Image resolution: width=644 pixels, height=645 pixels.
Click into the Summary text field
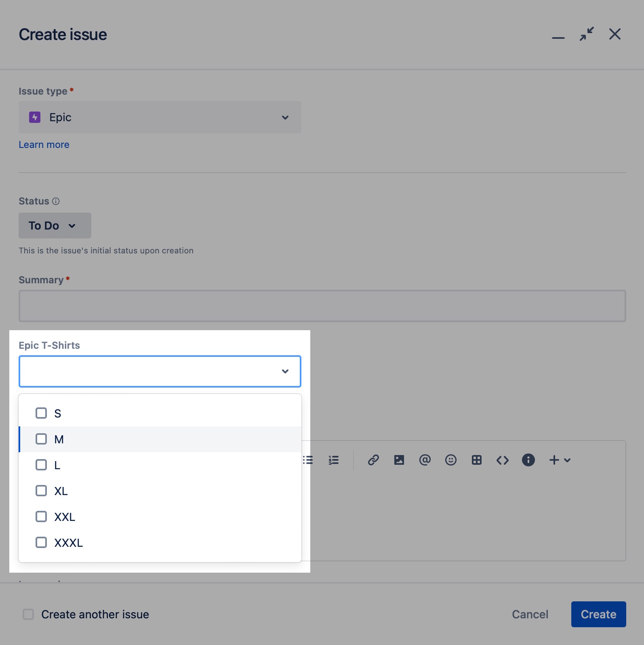point(322,306)
